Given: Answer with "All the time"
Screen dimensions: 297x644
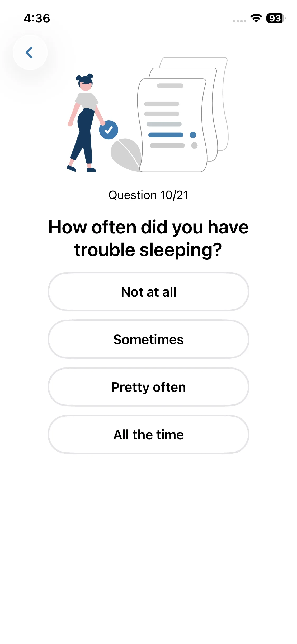Looking at the screenshot, I should [148, 435].
